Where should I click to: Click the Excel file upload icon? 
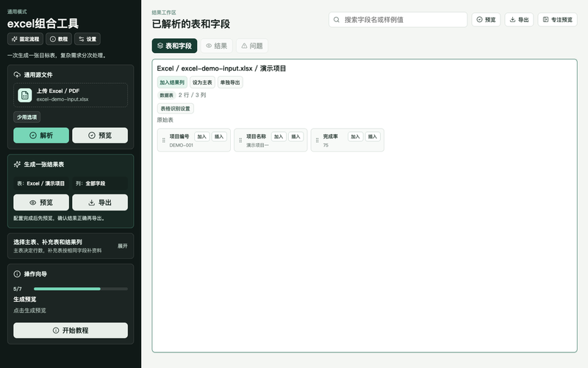pyautogui.click(x=25, y=95)
